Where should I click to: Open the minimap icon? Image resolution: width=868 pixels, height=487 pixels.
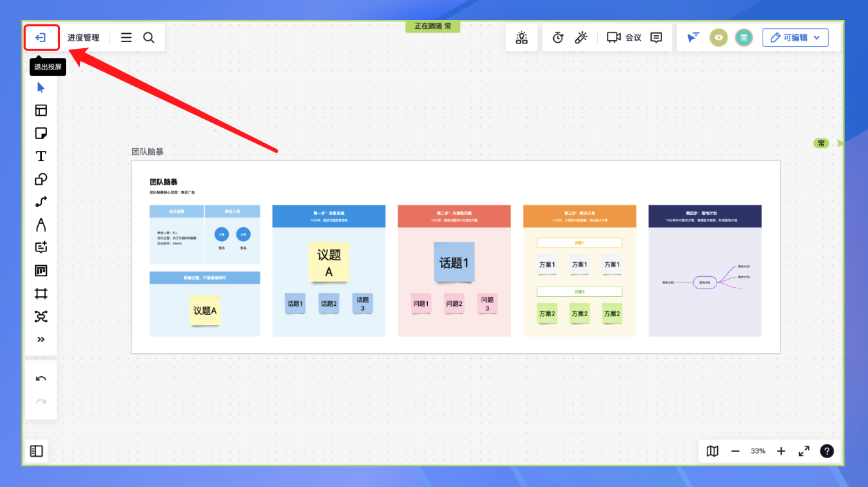(x=712, y=451)
